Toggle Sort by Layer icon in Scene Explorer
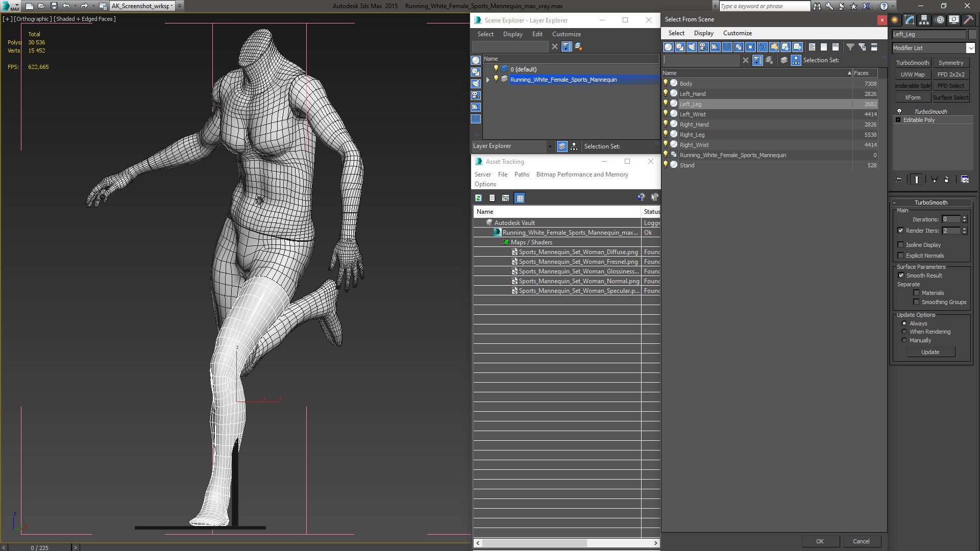The image size is (980, 551). [562, 146]
